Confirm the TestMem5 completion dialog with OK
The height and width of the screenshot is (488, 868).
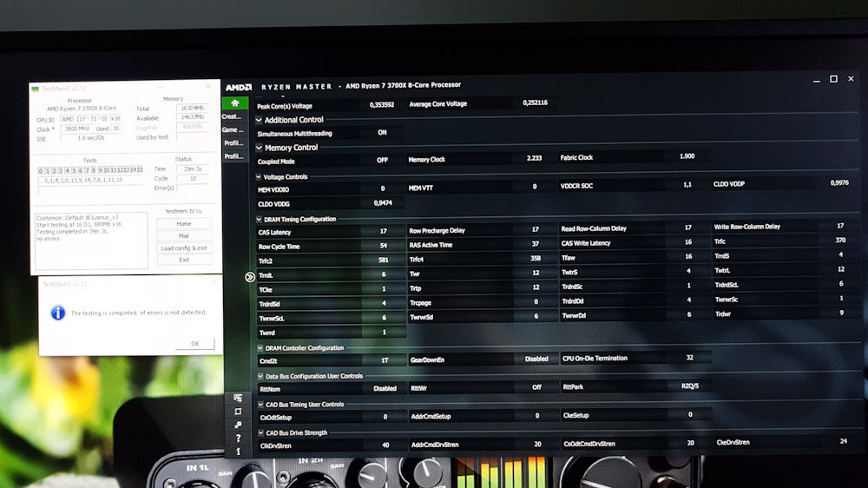[194, 344]
